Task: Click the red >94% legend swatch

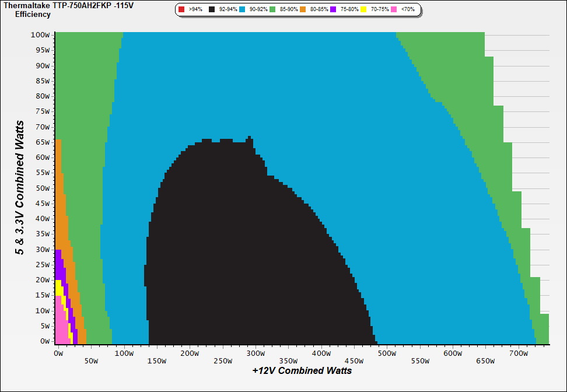Action: tap(181, 10)
